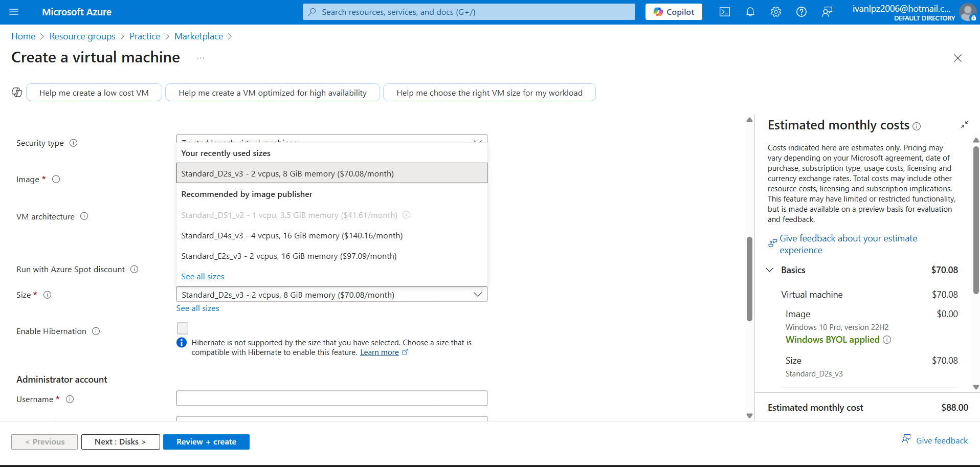Image resolution: width=980 pixels, height=467 pixels.
Task: Collapse the Estimated monthly costs panel
Action: pos(965,124)
